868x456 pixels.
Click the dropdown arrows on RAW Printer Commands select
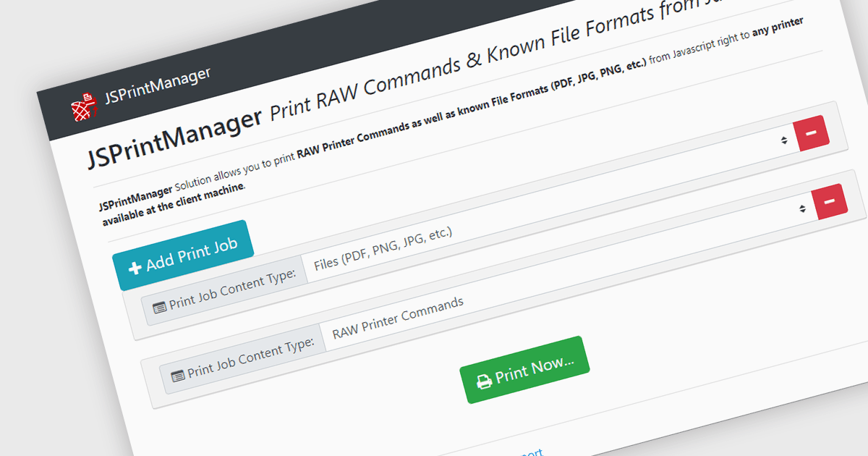pos(802,208)
